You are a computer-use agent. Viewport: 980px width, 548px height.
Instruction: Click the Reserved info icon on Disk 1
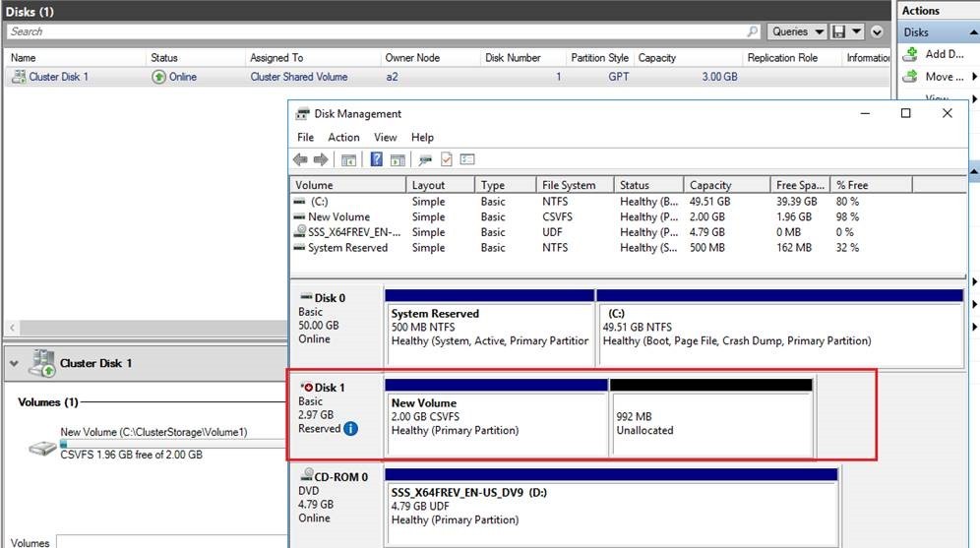[350, 429]
